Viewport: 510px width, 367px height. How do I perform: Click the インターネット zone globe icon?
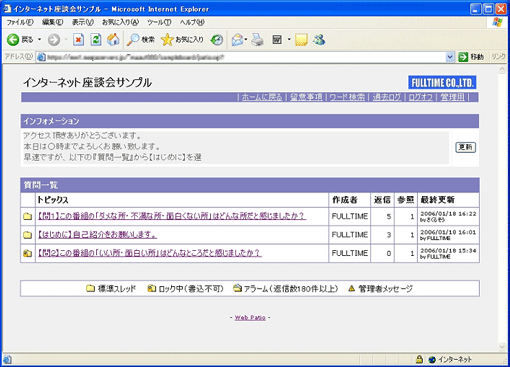tap(432, 360)
